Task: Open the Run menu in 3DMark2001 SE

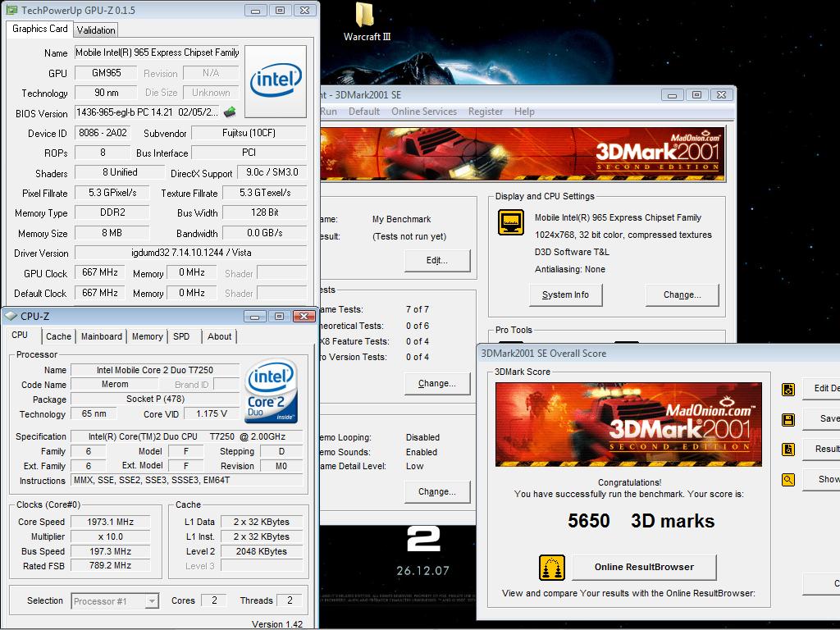Action: pyautogui.click(x=328, y=112)
